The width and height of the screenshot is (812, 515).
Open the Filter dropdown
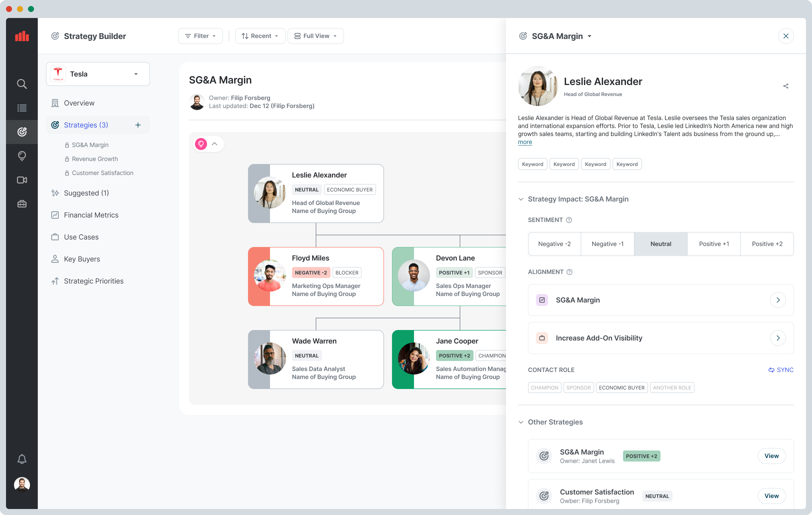200,36
